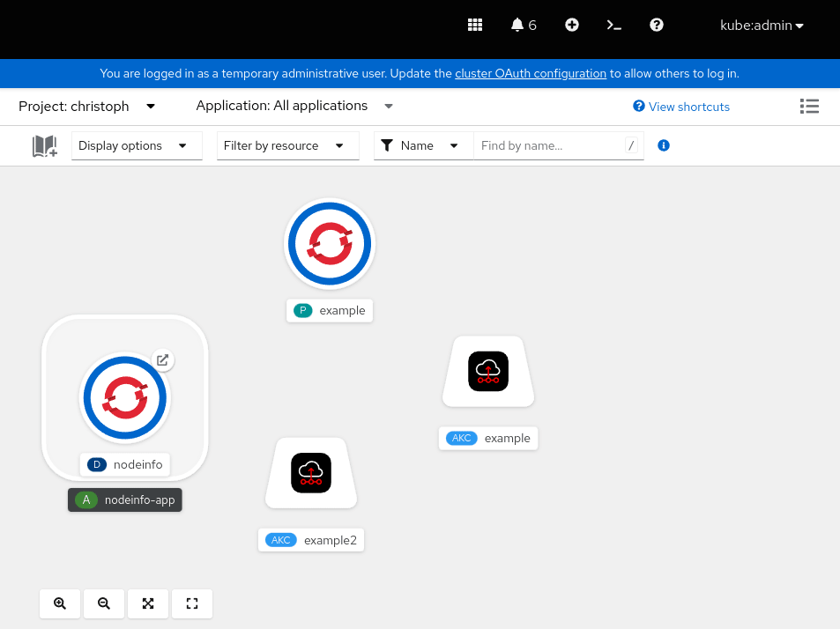
Task: Select the nodeinfo-app application label
Action: click(x=125, y=500)
